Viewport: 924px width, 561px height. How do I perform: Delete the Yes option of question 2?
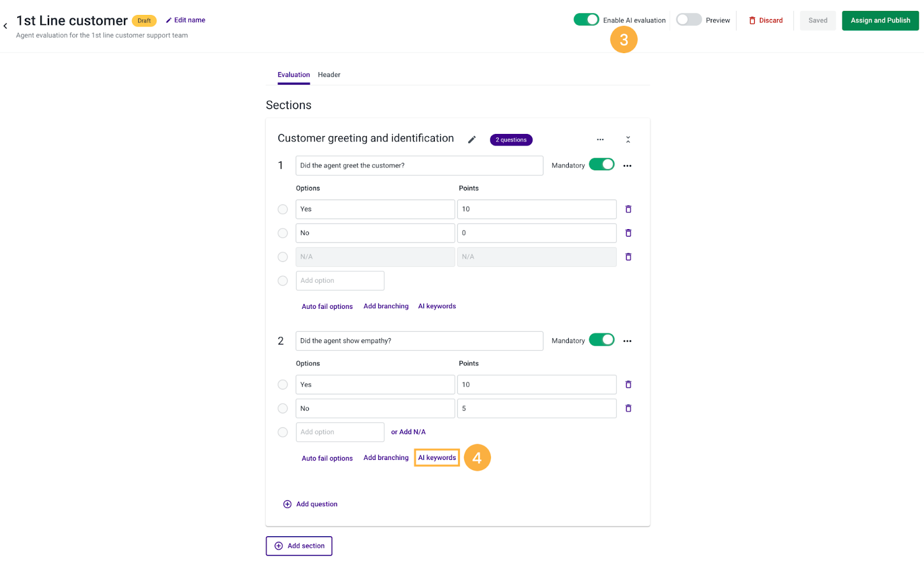(628, 384)
